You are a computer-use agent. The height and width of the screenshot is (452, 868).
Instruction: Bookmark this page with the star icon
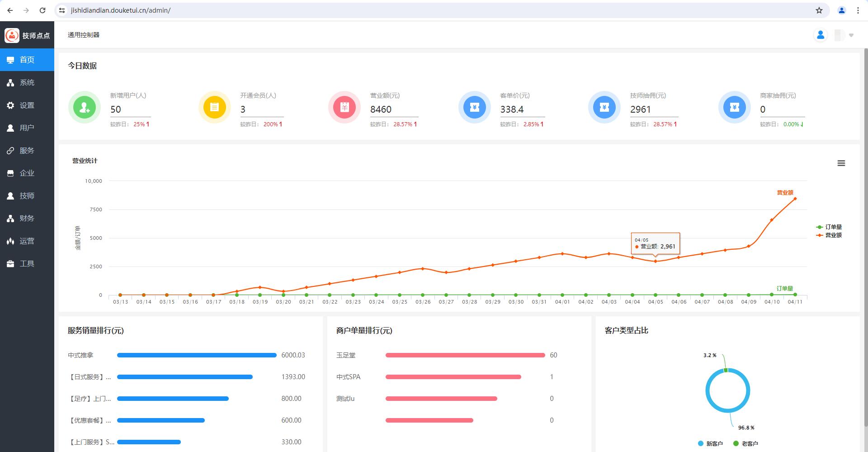pos(819,10)
